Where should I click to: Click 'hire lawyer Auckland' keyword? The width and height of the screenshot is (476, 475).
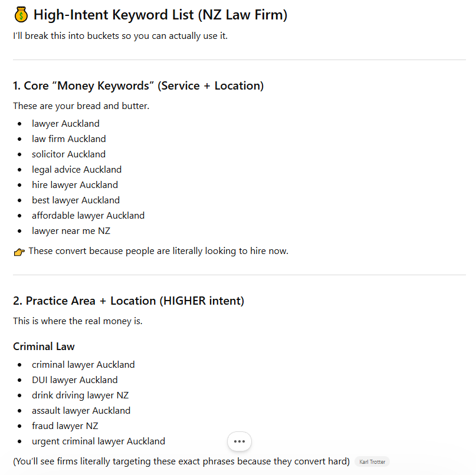(x=75, y=184)
